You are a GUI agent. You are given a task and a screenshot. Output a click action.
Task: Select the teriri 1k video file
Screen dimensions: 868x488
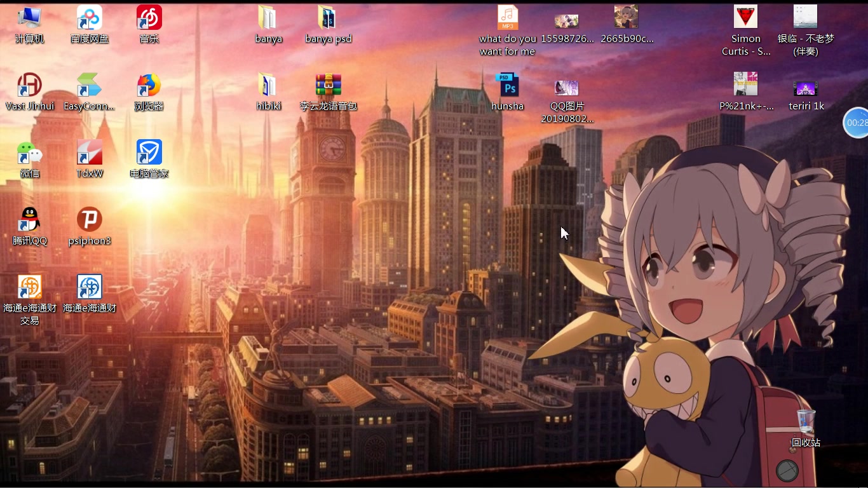pyautogui.click(x=806, y=88)
